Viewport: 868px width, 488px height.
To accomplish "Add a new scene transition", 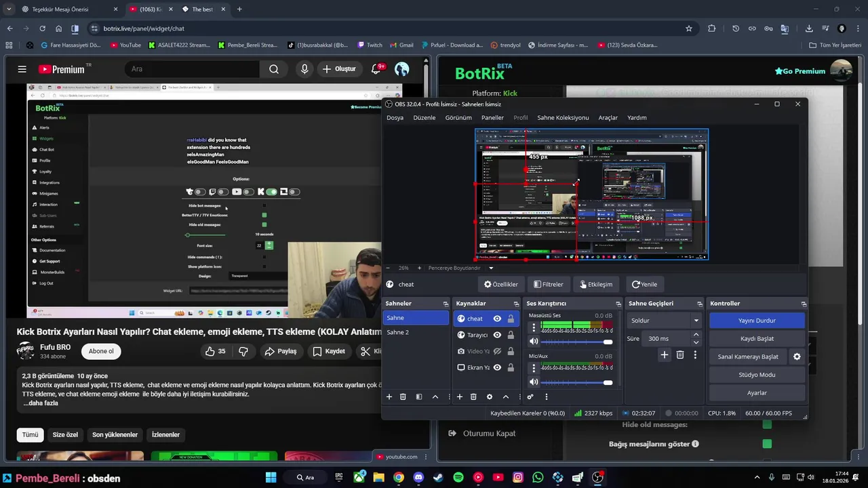I will (665, 354).
